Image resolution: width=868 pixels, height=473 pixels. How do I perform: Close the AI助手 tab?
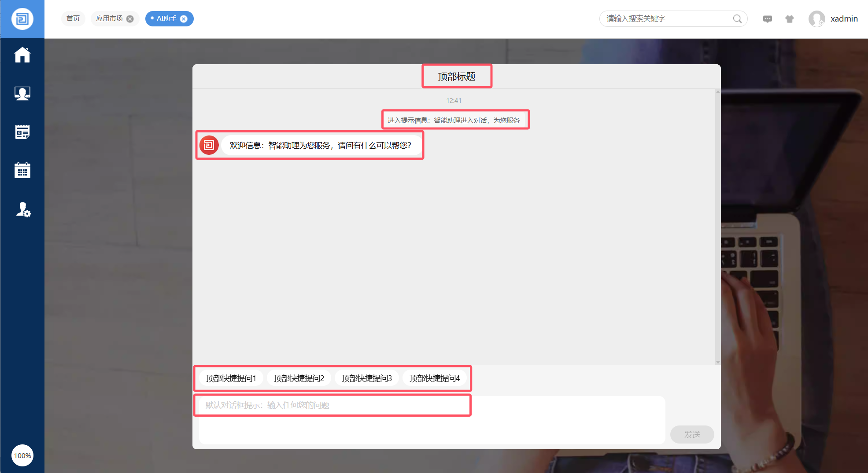pyautogui.click(x=184, y=19)
